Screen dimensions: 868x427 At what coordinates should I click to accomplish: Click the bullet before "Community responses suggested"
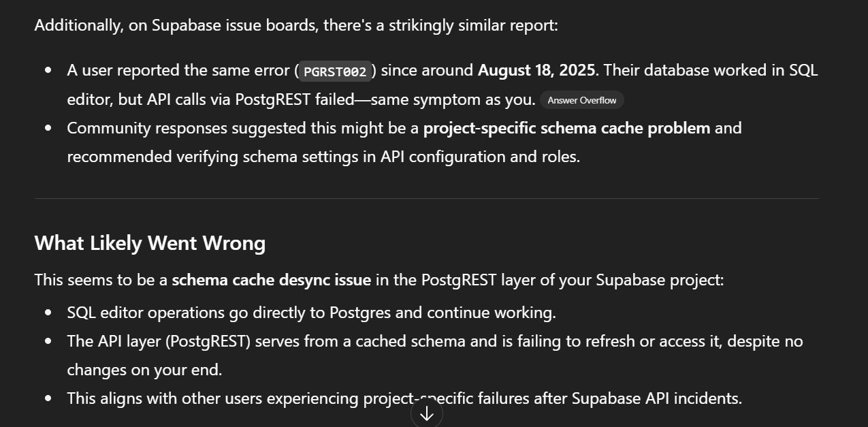48,128
